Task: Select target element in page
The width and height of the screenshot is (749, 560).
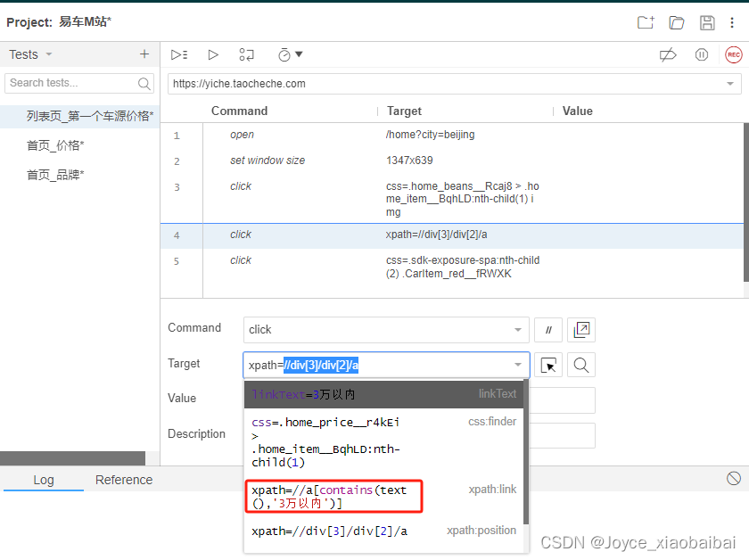Action: 548,364
